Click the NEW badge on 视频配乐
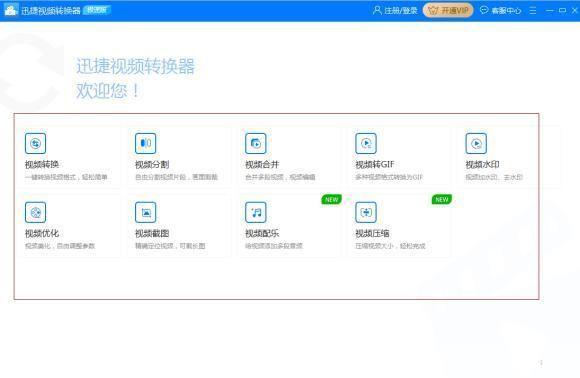The image size is (580, 378). pyautogui.click(x=331, y=199)
